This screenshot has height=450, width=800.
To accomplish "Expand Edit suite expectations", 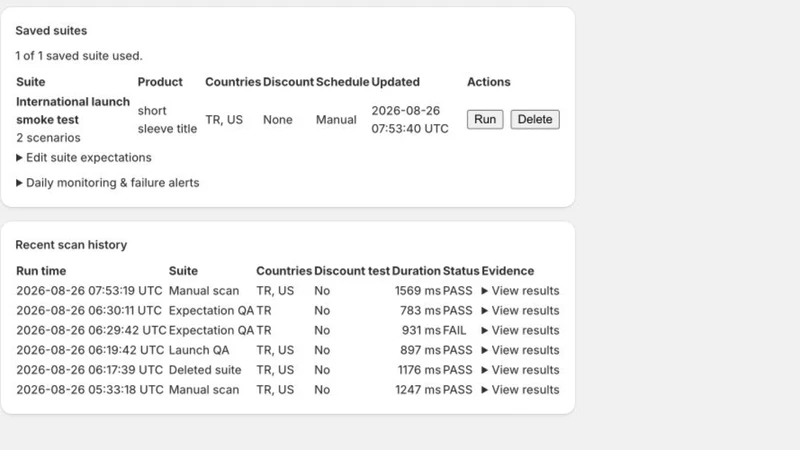I will tap(84, 158).
